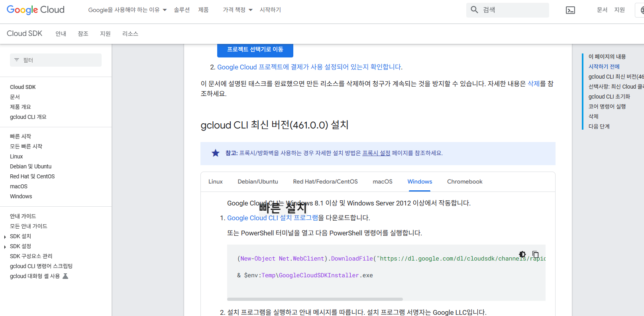Jump to 다음 단계 section
The width and height of the screenshot is (644, 316).
click(x=599, y=126)
